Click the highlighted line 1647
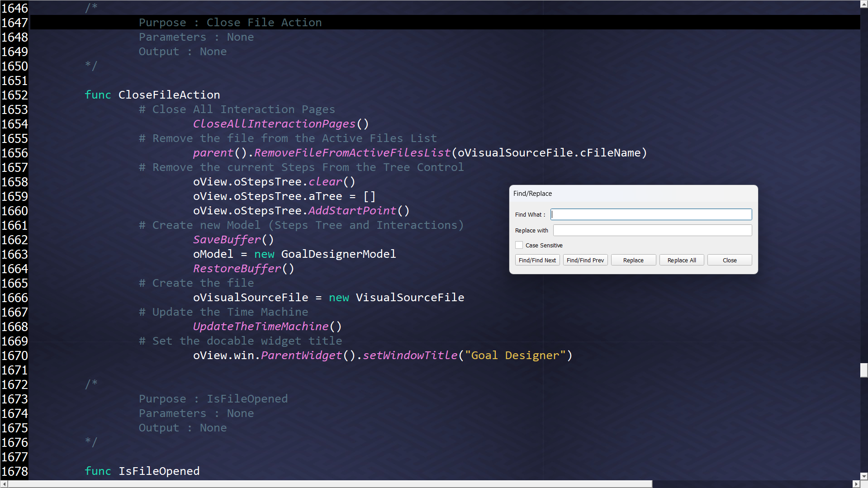This screenshot has height=488, width=868. pos(230,22)
